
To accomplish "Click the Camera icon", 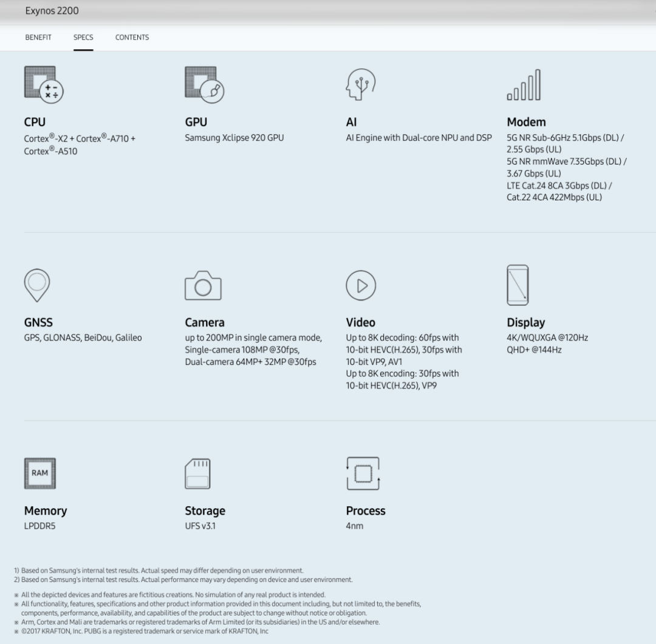I will (203, 286).
